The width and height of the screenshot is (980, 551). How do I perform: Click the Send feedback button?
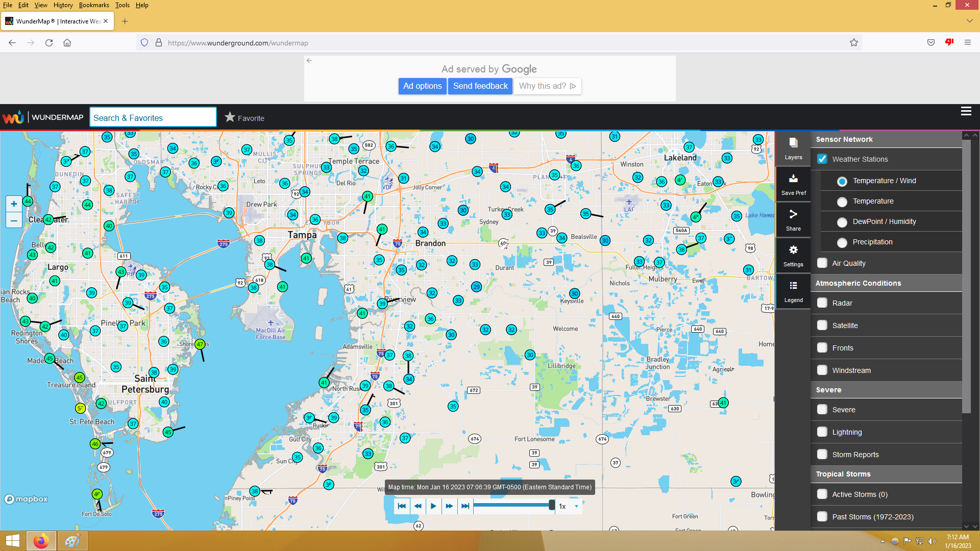[480, 86]
